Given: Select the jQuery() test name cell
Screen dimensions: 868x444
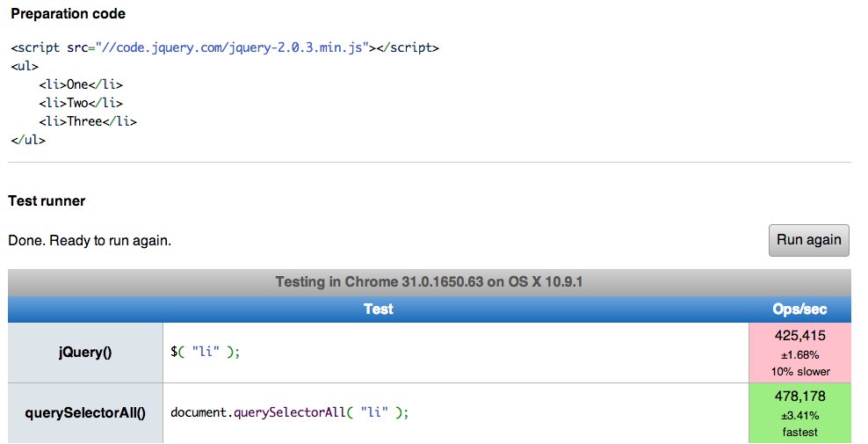Looking at the screenshot, I should tap(85, 353).
